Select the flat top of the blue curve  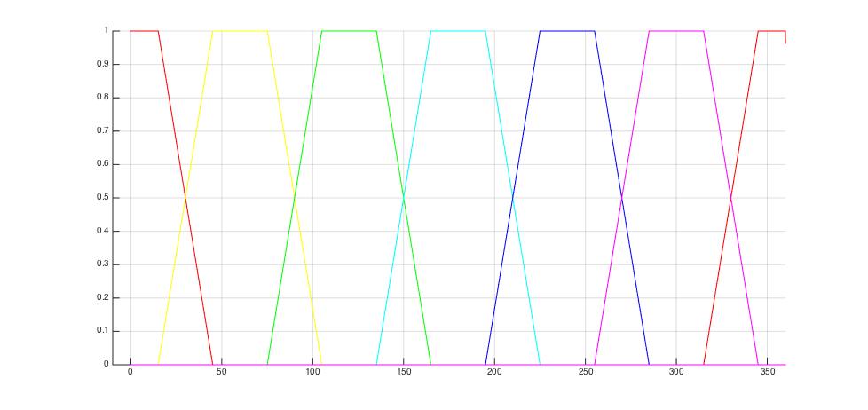pos(567,31)
